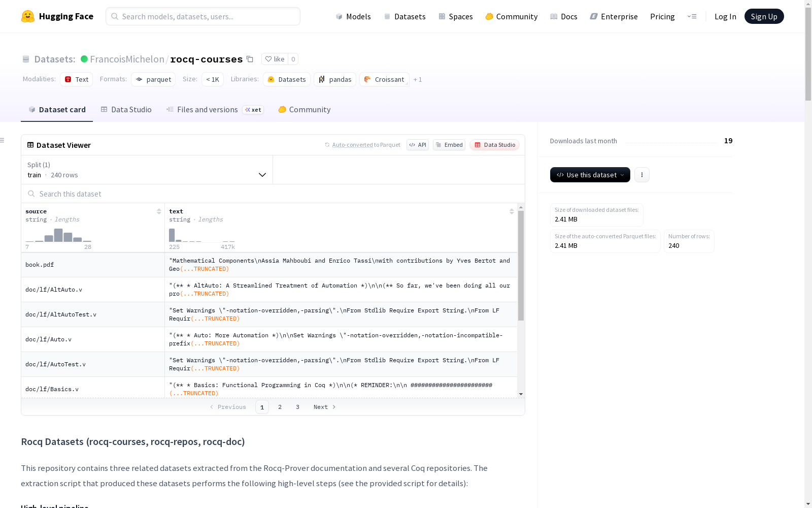
Task: Click the dataset viewer vertical scrollbar
Action: tap(521, 266)
